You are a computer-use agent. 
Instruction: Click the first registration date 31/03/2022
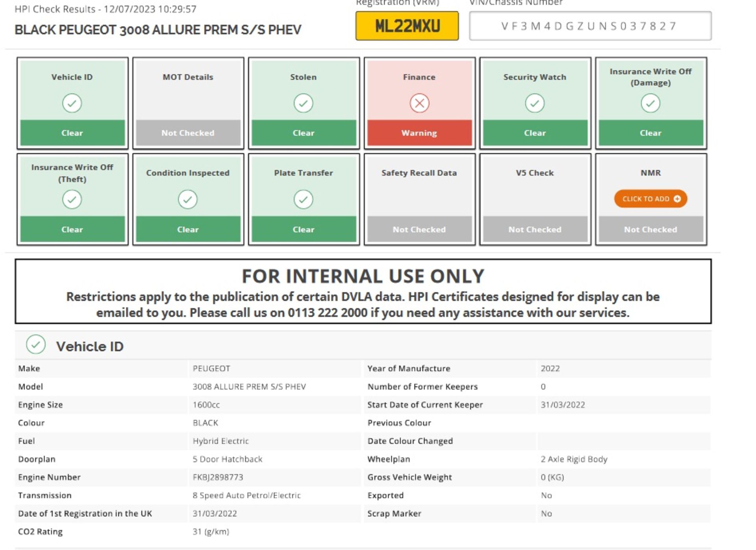pos(215,513)
